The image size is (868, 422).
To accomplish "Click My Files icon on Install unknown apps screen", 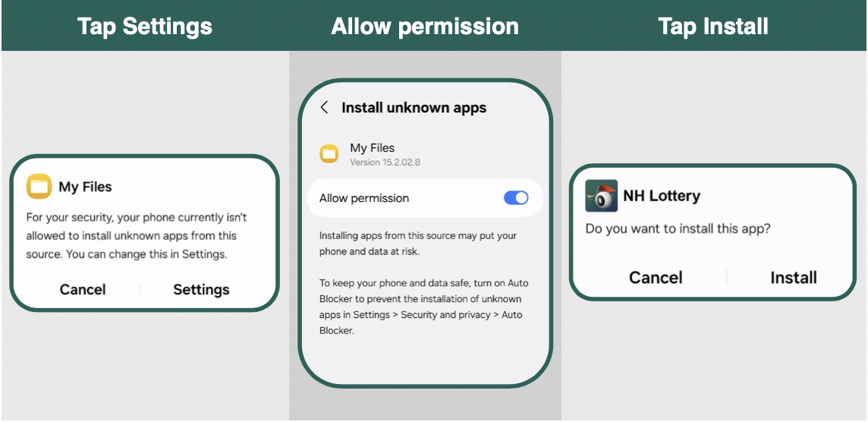I will [x=329, y=154].
